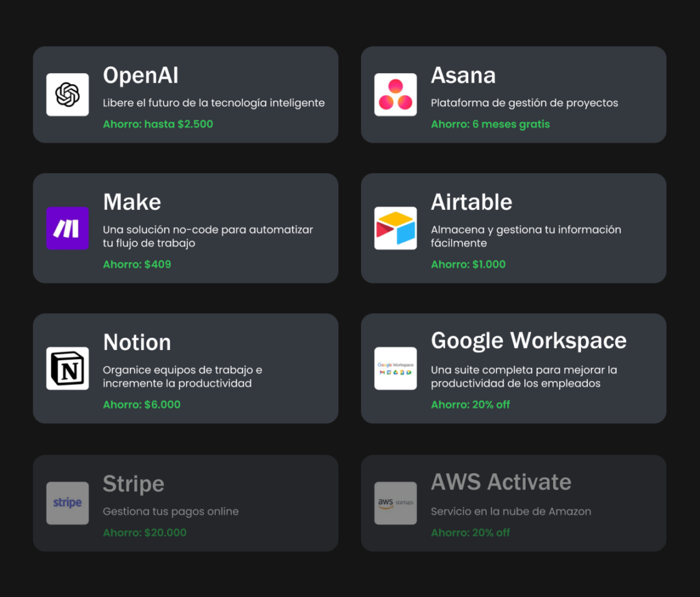The height and width of the screenshot is (597, 700).
Task: Click 'Ahorro: $20.000' savings text
Action: point(145,533)
